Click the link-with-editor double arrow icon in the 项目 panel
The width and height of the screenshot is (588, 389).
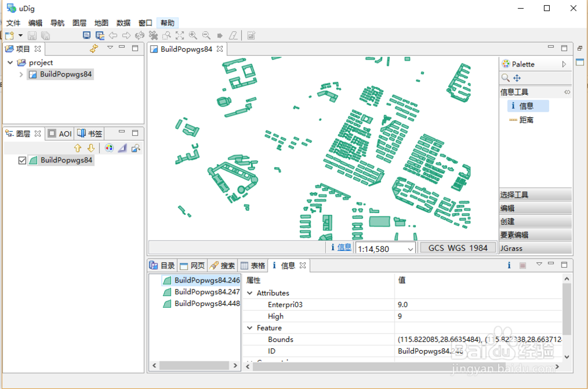click(93, 48)
